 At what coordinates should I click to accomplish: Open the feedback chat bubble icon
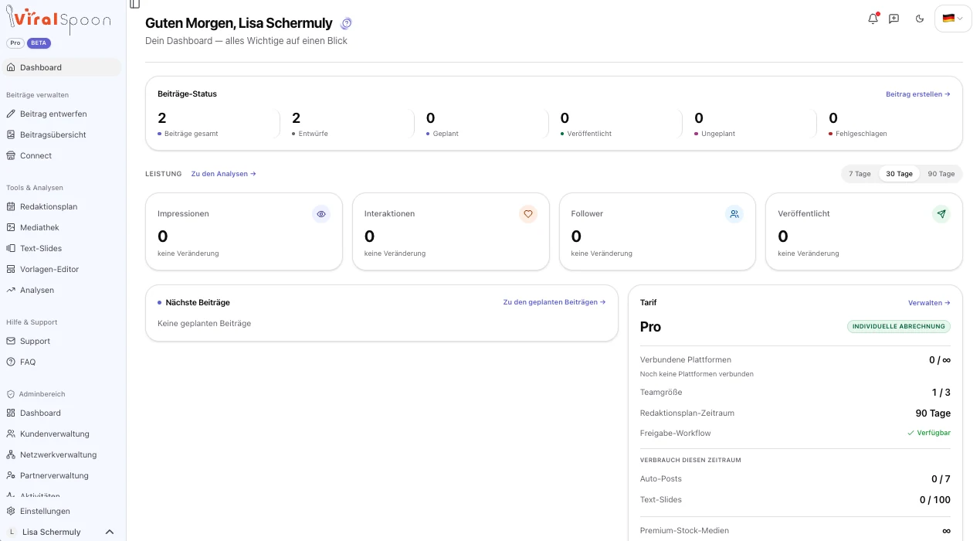click(x=894, y=19)
